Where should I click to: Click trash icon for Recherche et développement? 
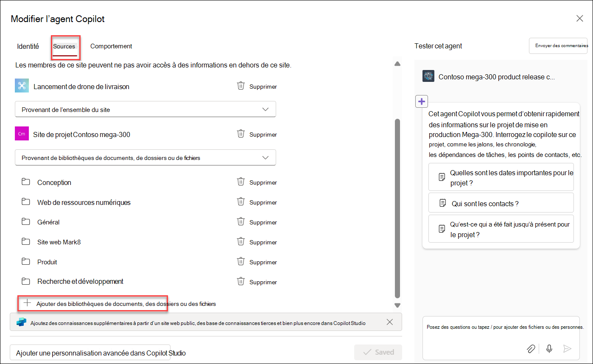[241, 282]
